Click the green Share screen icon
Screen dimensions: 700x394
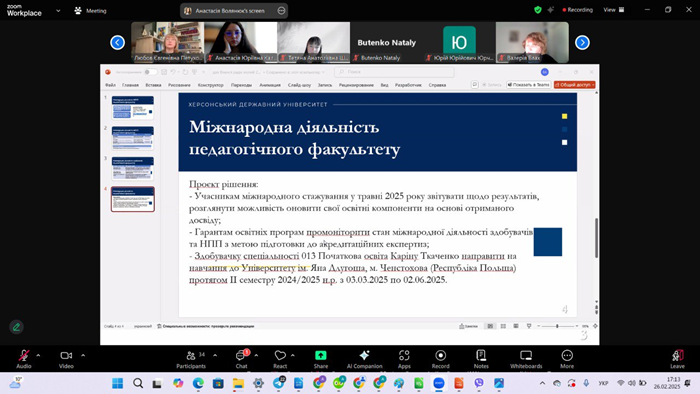321,355
